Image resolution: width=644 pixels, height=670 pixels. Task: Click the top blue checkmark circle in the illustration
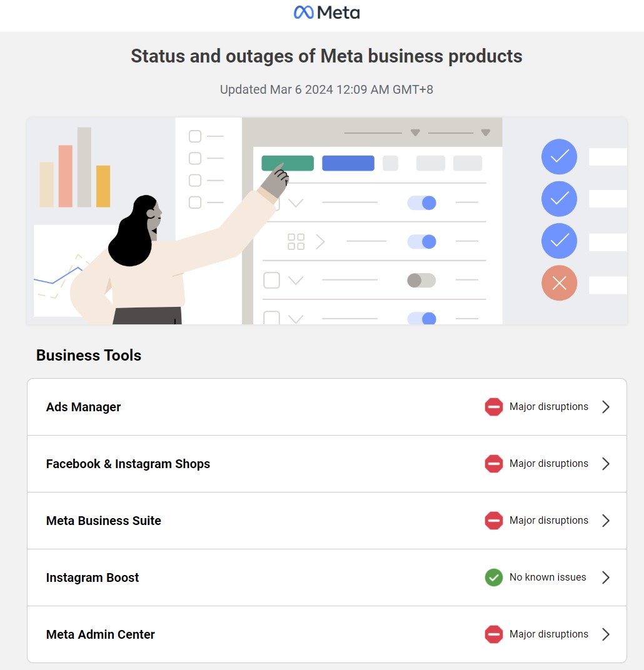point(559,156)
